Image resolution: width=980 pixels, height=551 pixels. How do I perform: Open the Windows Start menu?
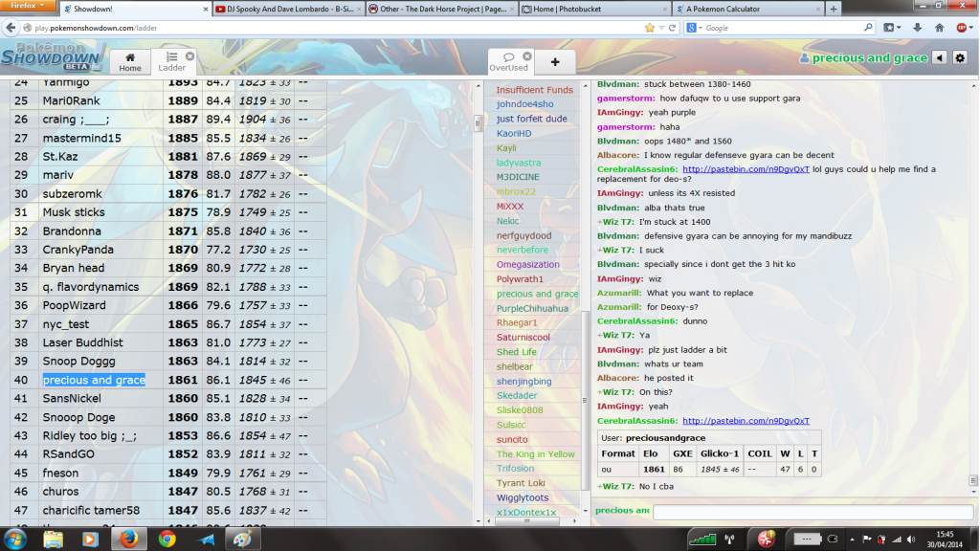[x=16, y=539]
